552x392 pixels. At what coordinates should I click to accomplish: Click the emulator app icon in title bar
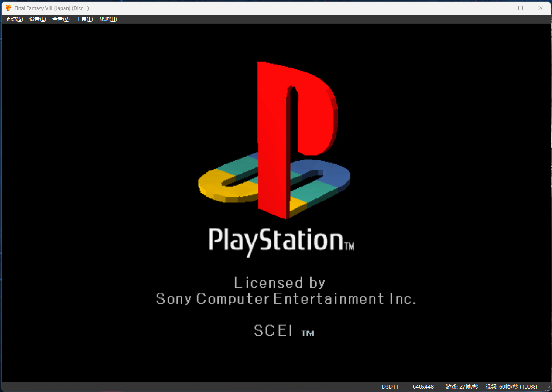8,8
